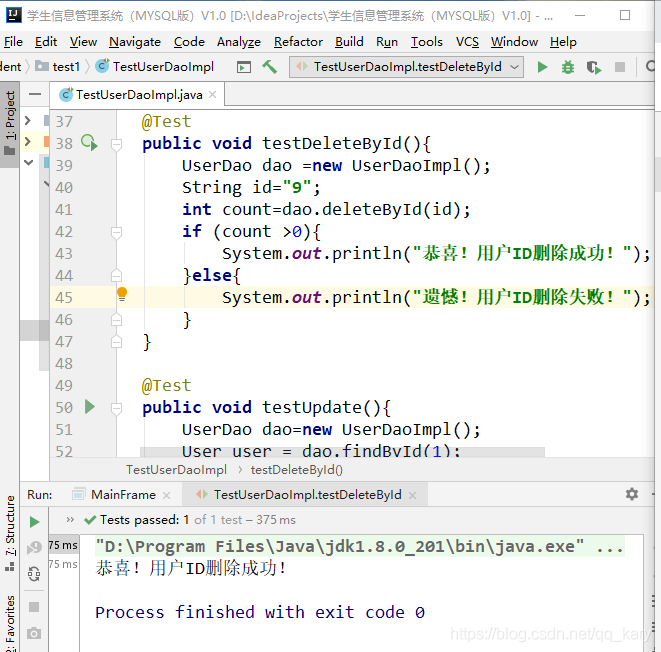This screenshot has width=661, height=652.
Task: Click the TestUserDaoImpl breadcrumb in navigation bar
Action: click(x=155, y=67)
